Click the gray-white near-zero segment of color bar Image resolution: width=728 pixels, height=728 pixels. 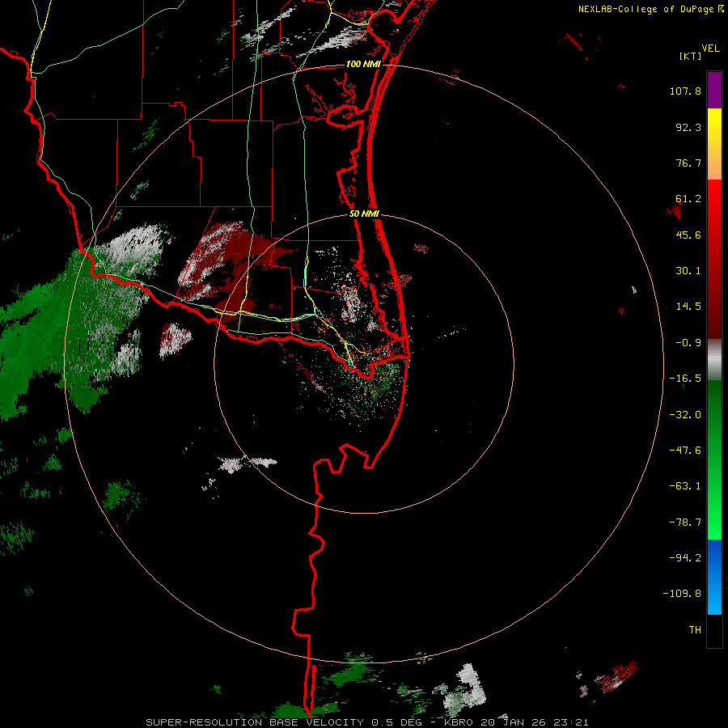click(714, 359)
